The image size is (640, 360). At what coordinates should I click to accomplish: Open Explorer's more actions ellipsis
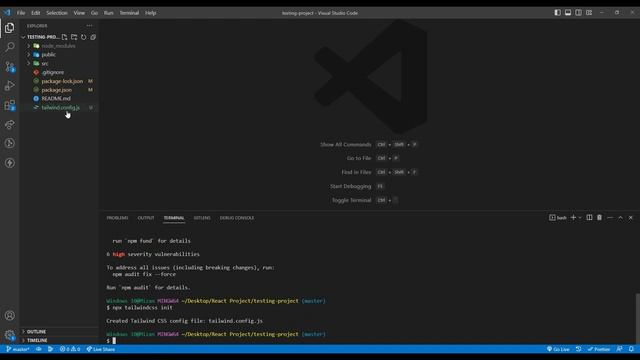(x=89, y=26)
